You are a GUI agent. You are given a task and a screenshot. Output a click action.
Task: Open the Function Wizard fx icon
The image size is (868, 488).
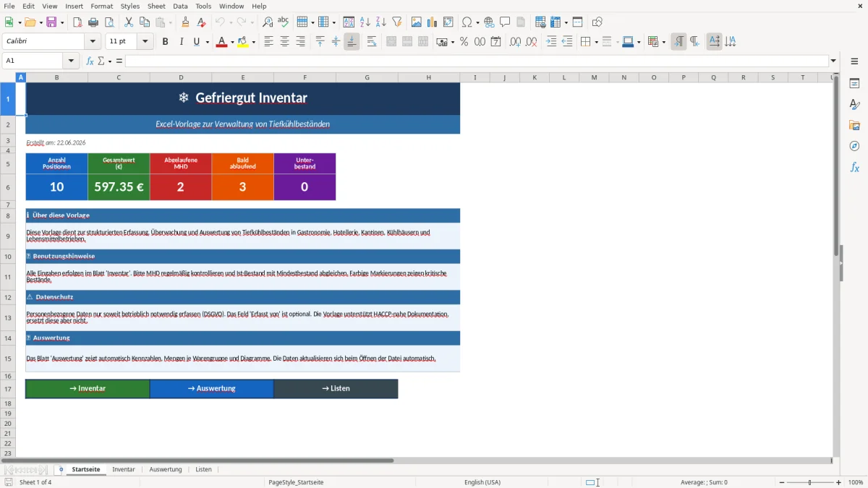[90, 61]
